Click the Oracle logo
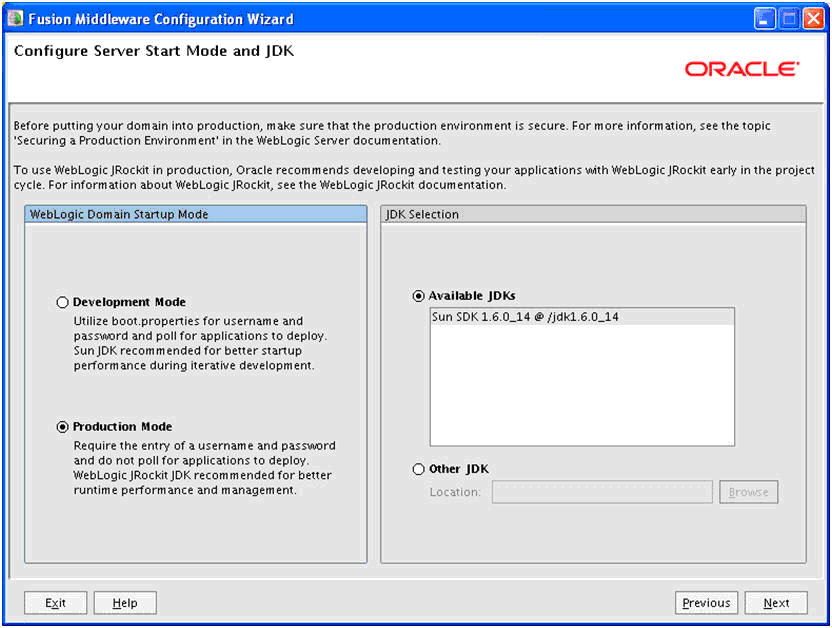 coord(742,69)
